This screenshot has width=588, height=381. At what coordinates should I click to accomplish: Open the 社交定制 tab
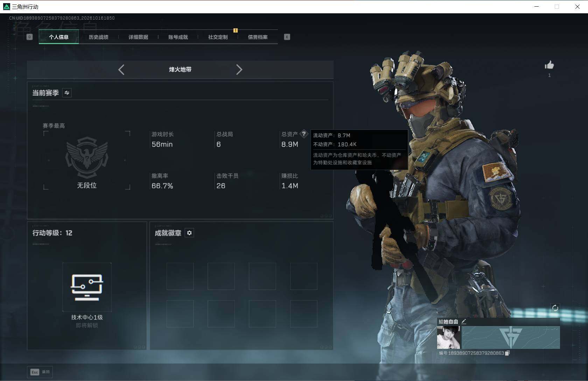(218, 37)
